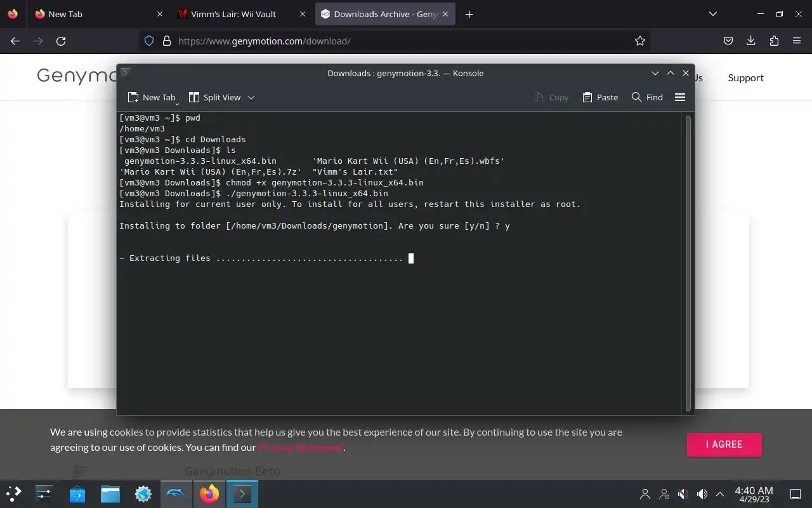
Task: Open the speaker volume tray icon
Action: (702, 493)
